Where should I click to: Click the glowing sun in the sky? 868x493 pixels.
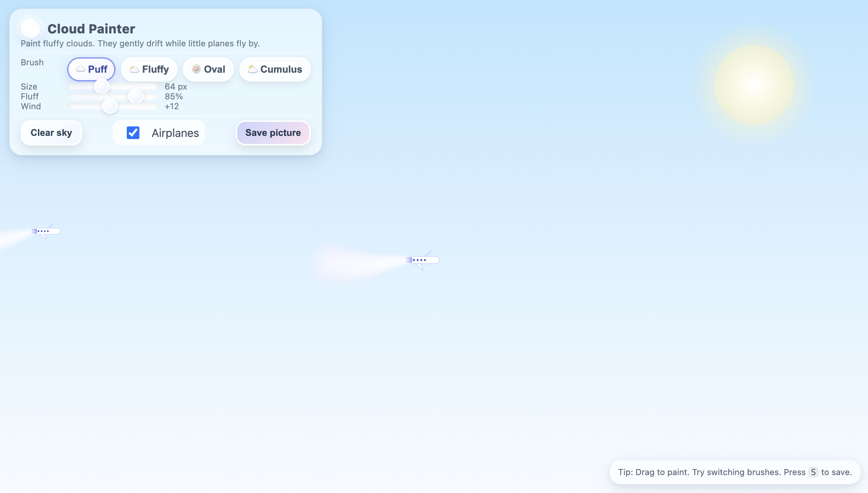[754, 85]
